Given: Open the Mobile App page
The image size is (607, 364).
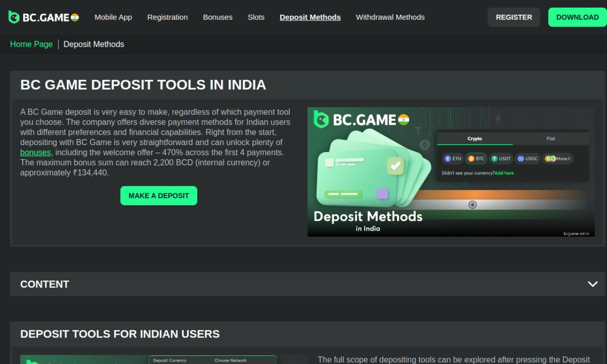Looking at the screenshot, I should coord(113,17).
